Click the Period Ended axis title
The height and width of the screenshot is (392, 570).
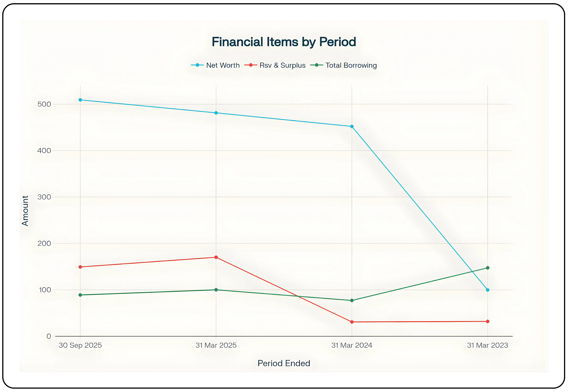coord(284,363)
